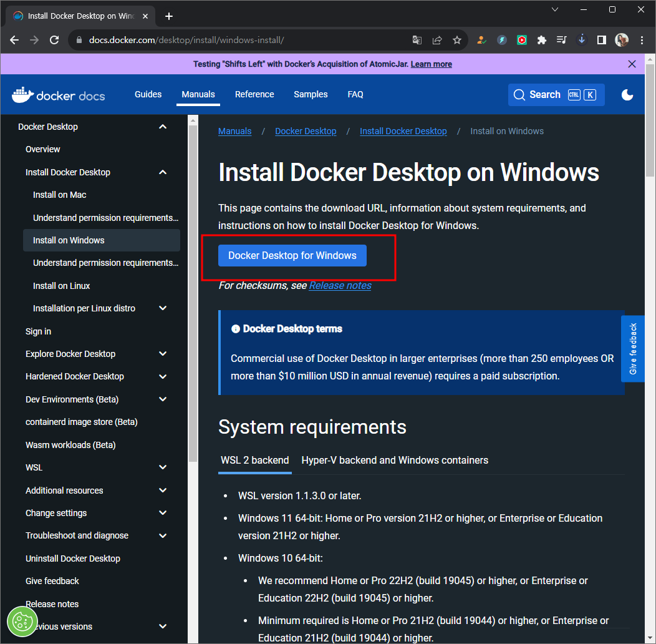Open Sign in sidebar item
The height and width of the screenshot is (644, 656).
pyautogui.click(x=38, y=331)
